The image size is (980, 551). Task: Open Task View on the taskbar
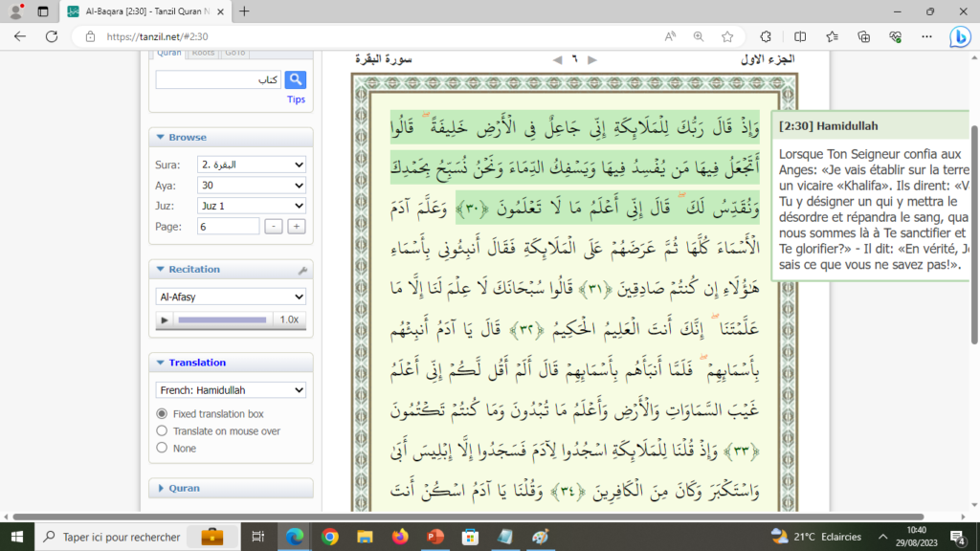(x=257, y=537)
